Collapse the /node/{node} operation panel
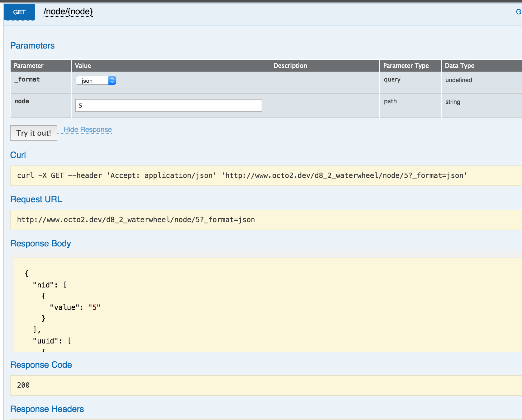Screen dimensions: 522x420 [x=69, y=12]
